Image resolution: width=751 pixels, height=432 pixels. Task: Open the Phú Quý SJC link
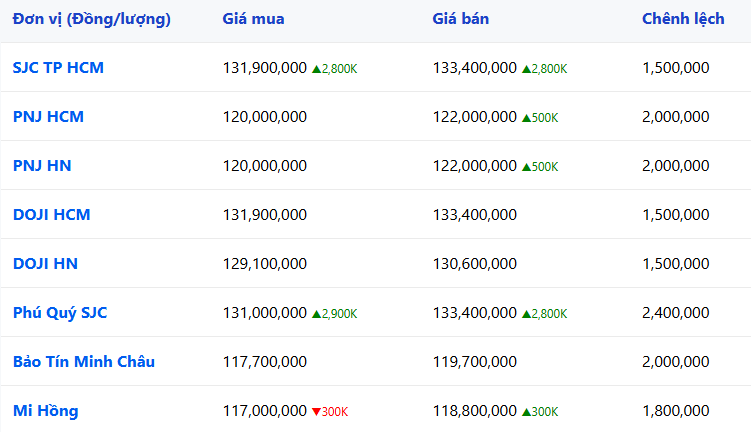pos(60,313)
